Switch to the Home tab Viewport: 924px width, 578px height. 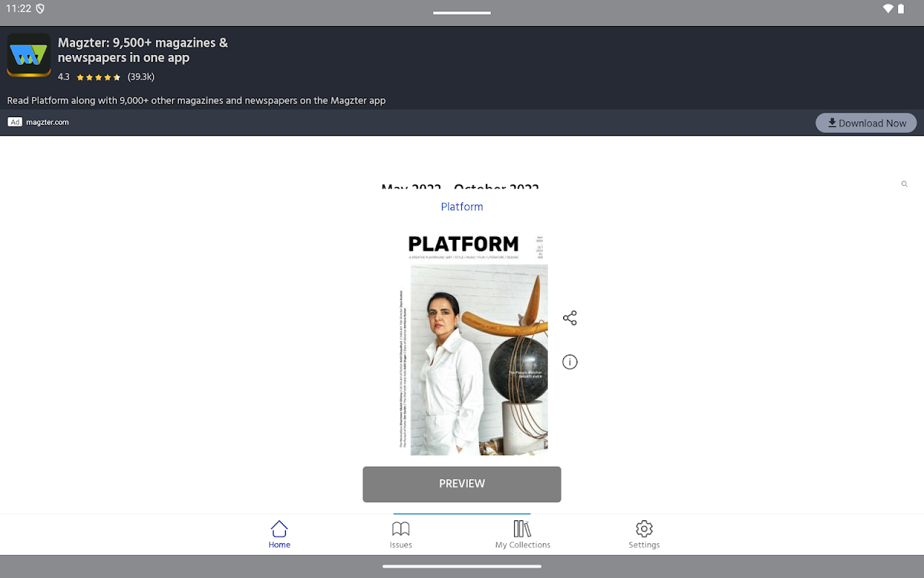pyautogui.click(x=279, y=535)
